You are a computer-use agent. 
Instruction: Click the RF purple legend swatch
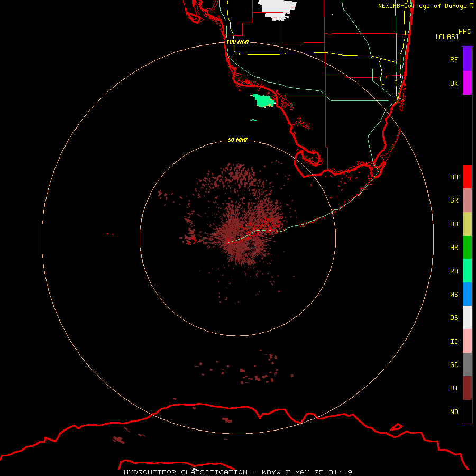[x=467, y=59]
